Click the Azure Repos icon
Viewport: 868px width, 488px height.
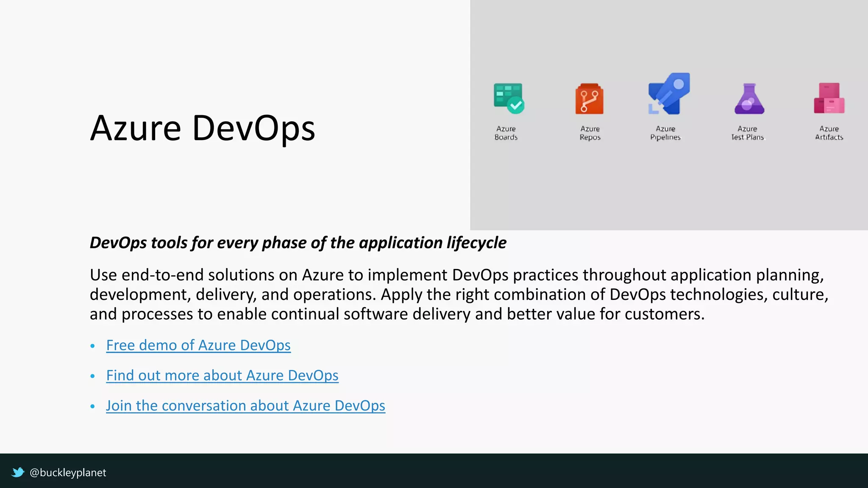(590, 99)
